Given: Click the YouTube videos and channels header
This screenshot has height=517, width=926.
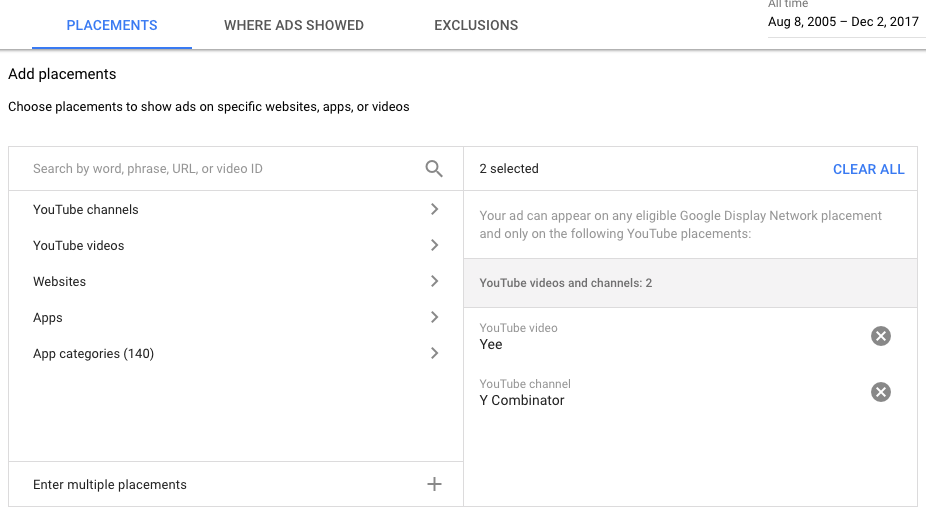Looking at the screenshot, I should [690, 283].
